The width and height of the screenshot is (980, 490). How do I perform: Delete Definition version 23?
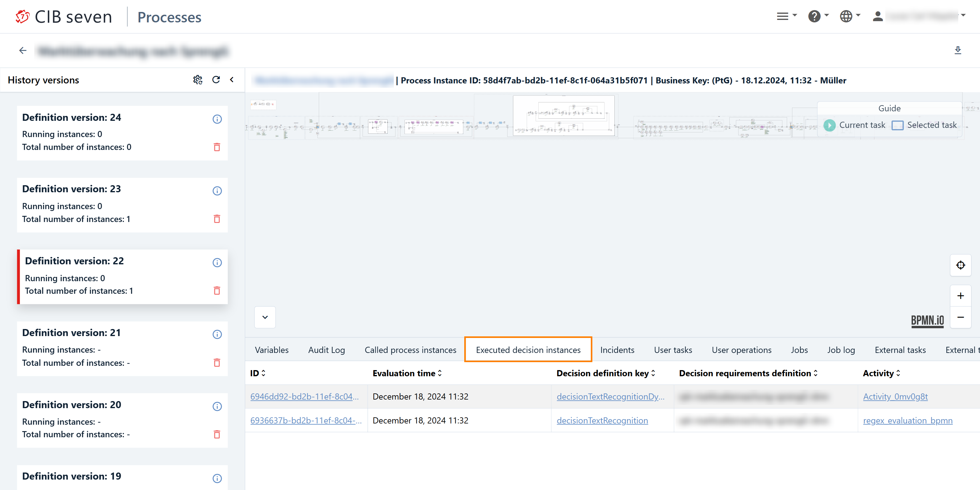pos(217,219)
